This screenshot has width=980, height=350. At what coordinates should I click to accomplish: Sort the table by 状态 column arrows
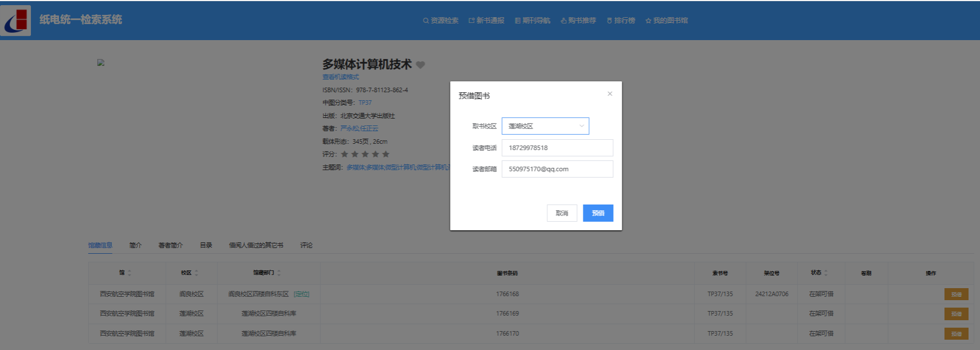(826, 273)
